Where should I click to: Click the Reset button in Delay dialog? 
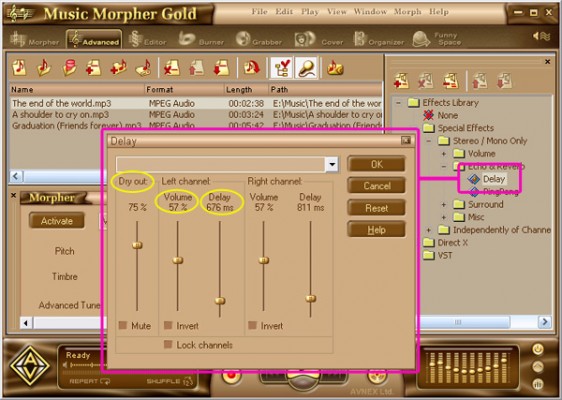(x=376, y=208)
